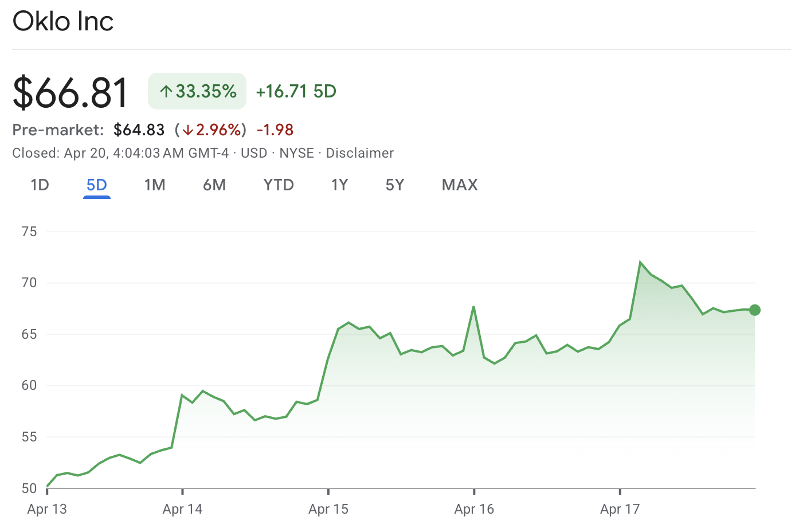Click the $66.81 current price
Screen dimensions: 791x532
tap(71, 92)
